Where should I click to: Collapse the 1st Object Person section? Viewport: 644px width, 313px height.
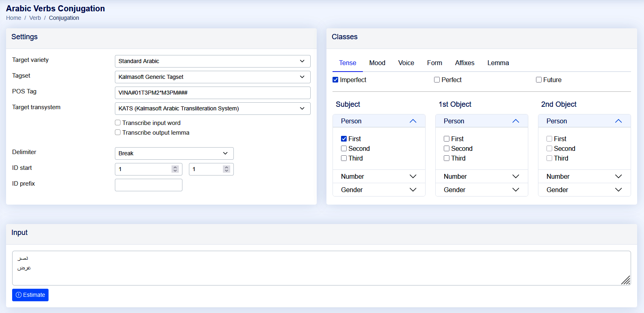click(x=481, y=121)
